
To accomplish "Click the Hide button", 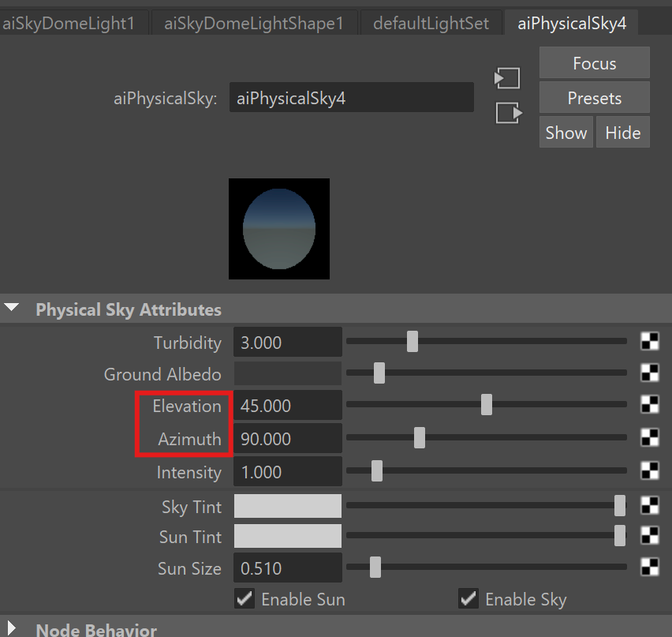I will pos(622,133).
